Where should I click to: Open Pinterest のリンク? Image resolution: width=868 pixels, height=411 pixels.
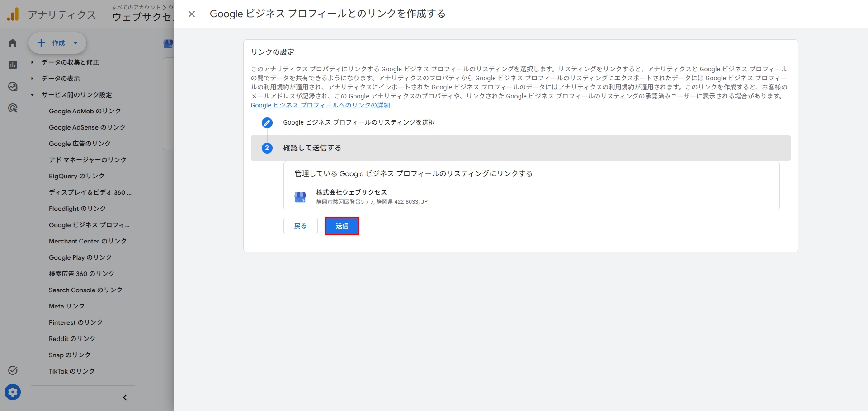pyautogui.click(x=75, y=322)
